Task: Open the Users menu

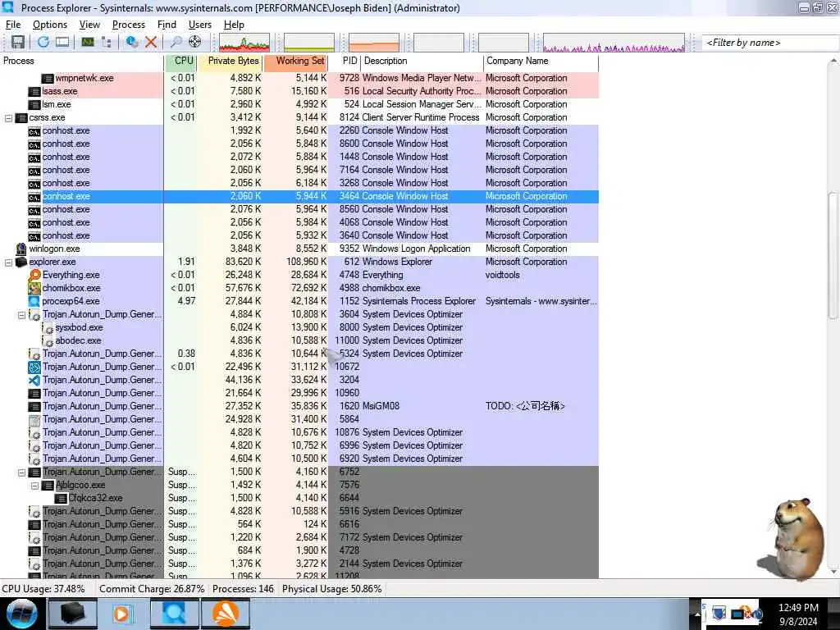Action: [200, 25]
